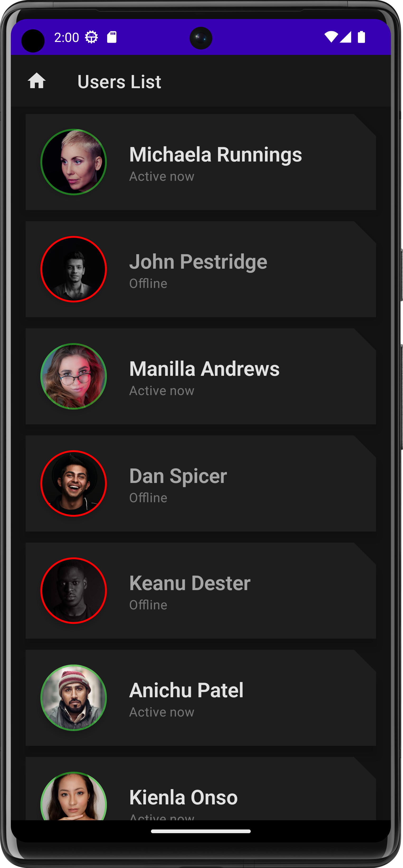This screenshot has height=868, width=403.
Task: Select the Dan Spicer name text
Action: pos(178,476)
